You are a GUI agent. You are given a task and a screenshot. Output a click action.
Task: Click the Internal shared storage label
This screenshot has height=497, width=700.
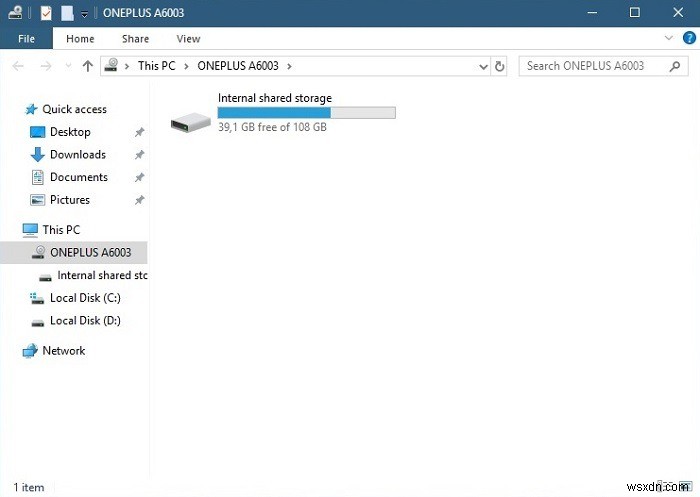pos(275,98)
